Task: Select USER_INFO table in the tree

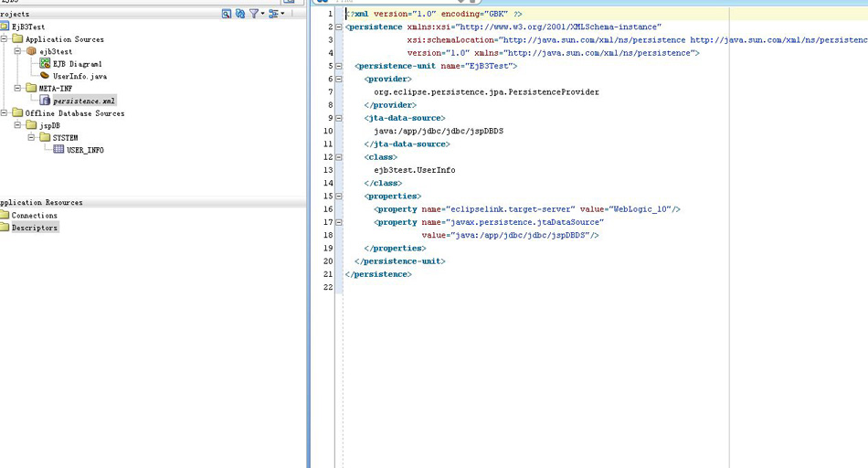Action: click(85, 150)
